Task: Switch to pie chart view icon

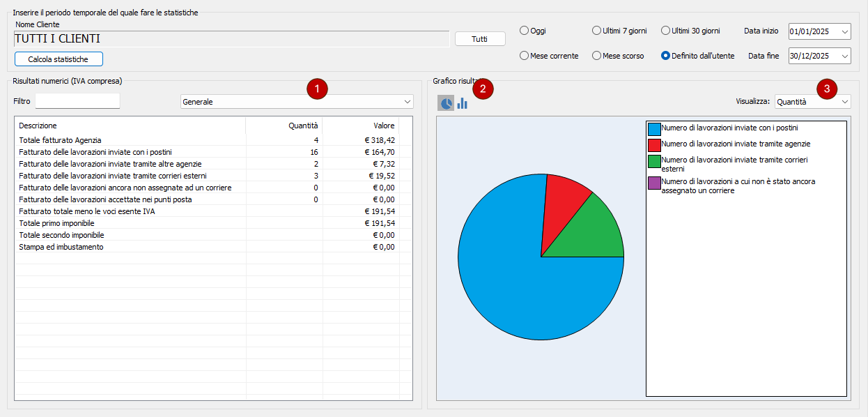Action: (x=446, y=103)
